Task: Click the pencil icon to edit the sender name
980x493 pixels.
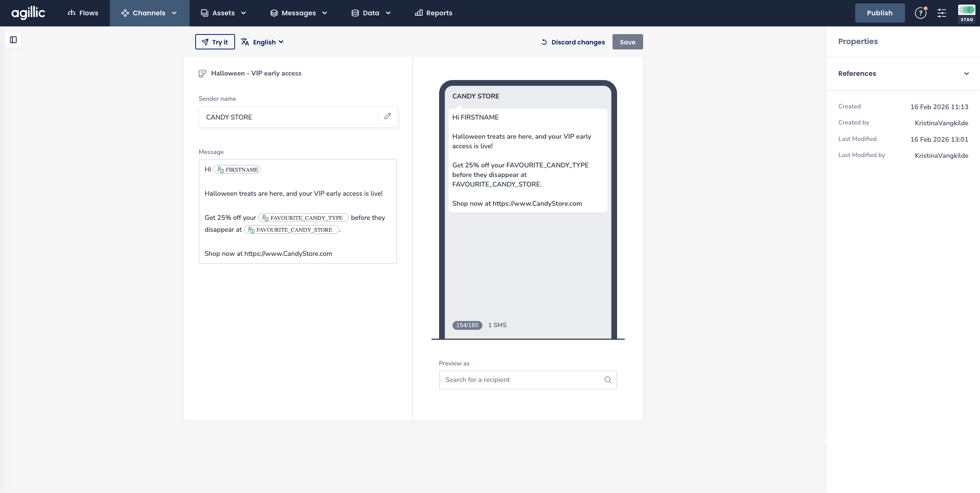Action: [387, 116]
